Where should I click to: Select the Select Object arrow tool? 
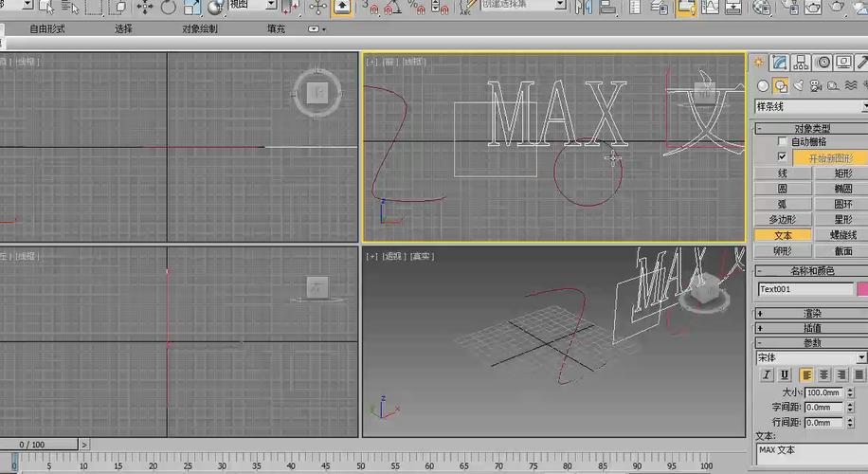click(46, 7)
